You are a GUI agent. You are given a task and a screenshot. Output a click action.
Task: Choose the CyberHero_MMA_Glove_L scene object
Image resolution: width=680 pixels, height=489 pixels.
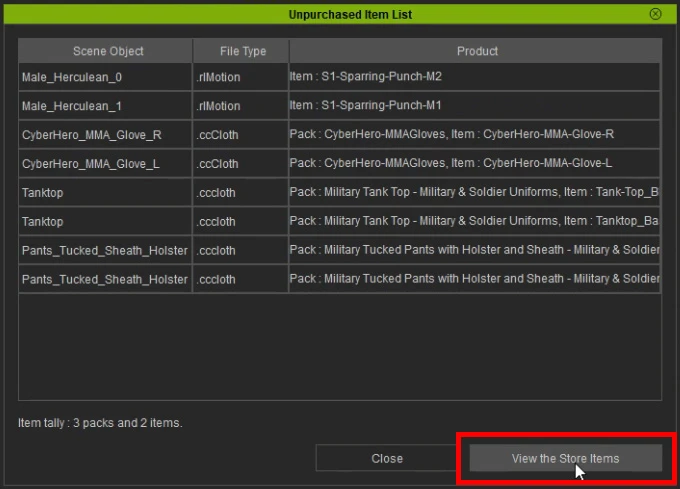click(x=106, y=163)
